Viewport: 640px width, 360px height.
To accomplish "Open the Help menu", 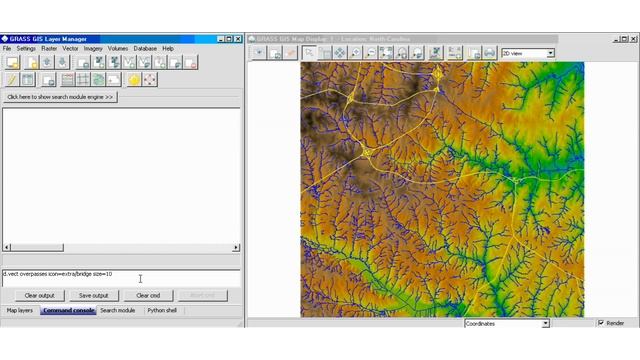I will tap(168, 48).
